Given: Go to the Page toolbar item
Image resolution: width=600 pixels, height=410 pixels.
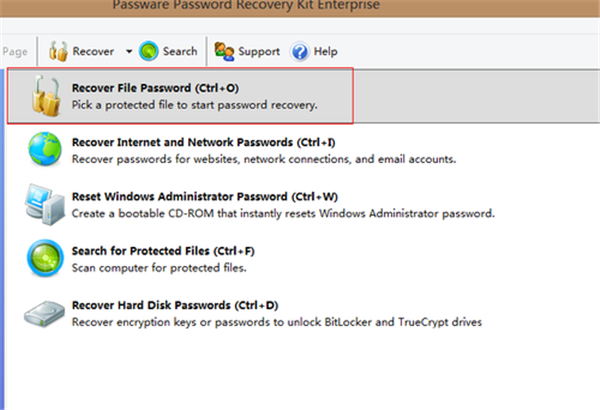Looking at the screenshot, I should (15, 51).
